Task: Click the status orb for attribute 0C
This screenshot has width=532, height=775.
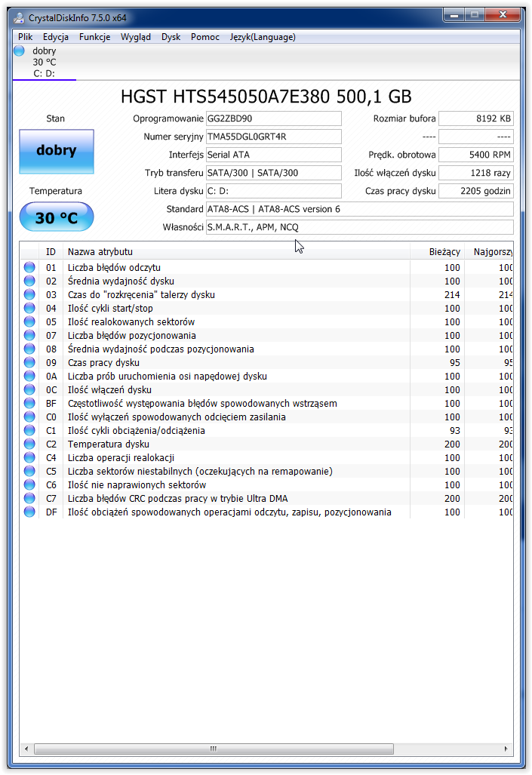Action: (29, 389)
